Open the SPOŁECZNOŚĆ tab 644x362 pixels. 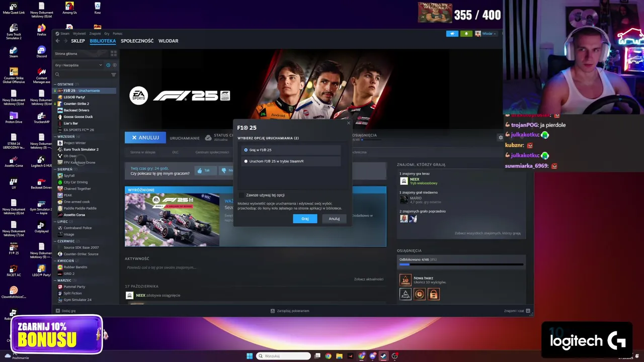tap(137, 41)
